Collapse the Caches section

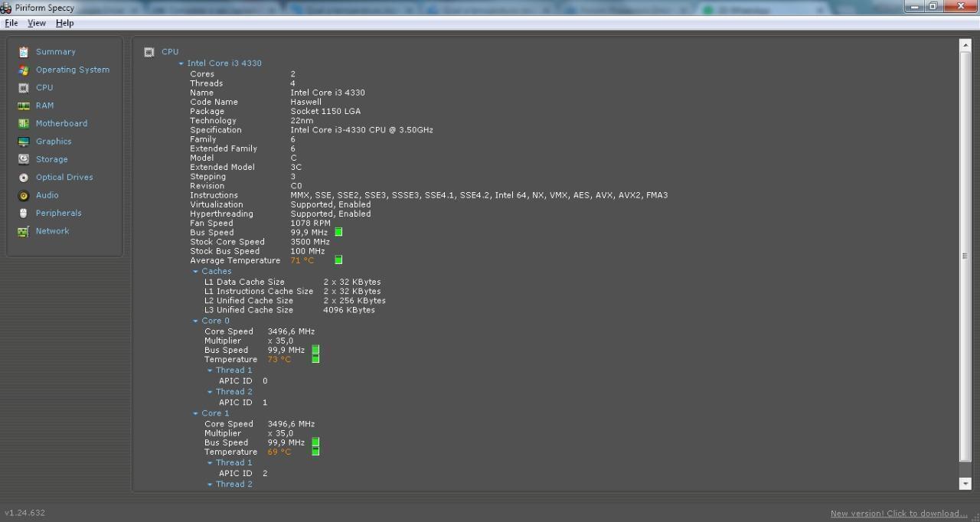pos(196,272)
